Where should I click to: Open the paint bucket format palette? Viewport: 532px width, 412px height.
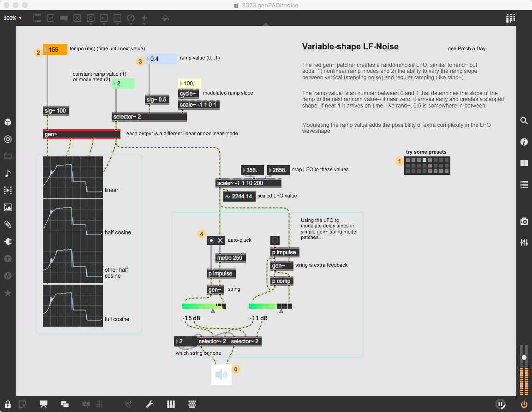tap(165, 18)
